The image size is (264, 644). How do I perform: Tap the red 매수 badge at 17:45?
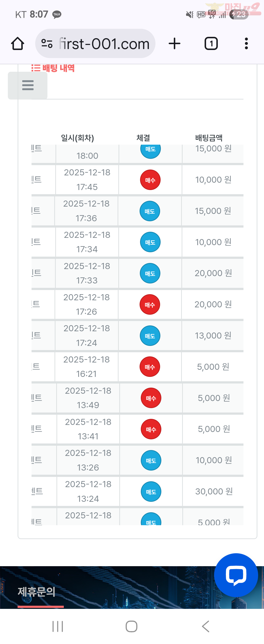click(x=150, y=180)
